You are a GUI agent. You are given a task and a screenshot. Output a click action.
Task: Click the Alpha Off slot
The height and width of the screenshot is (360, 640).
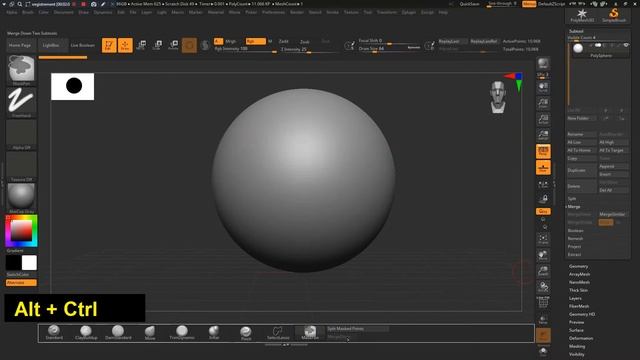coord(21,134)
